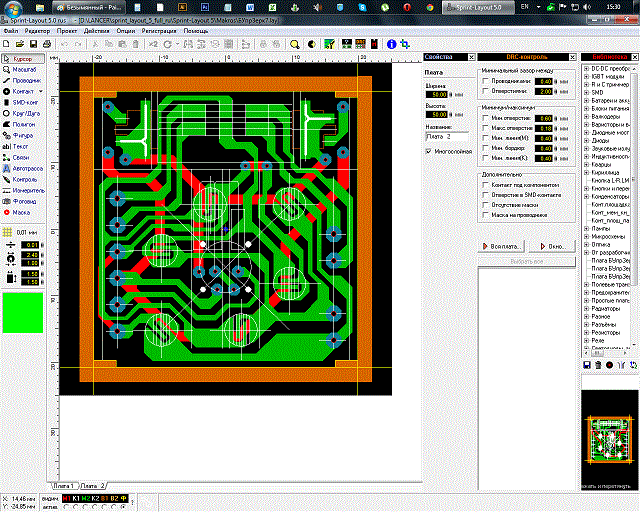This screenshot has width=640, height=512.
Task: Select the Текст text tool
Action: (20, 146)
